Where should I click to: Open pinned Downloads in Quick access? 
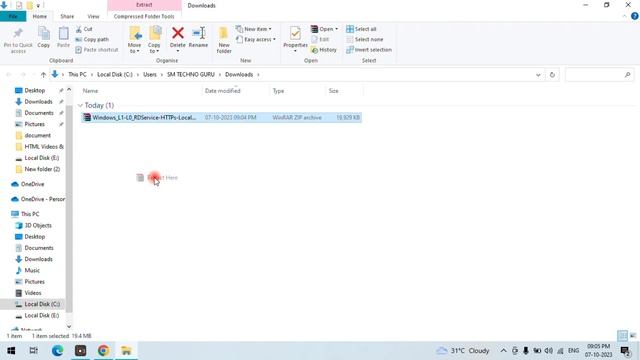38,102
